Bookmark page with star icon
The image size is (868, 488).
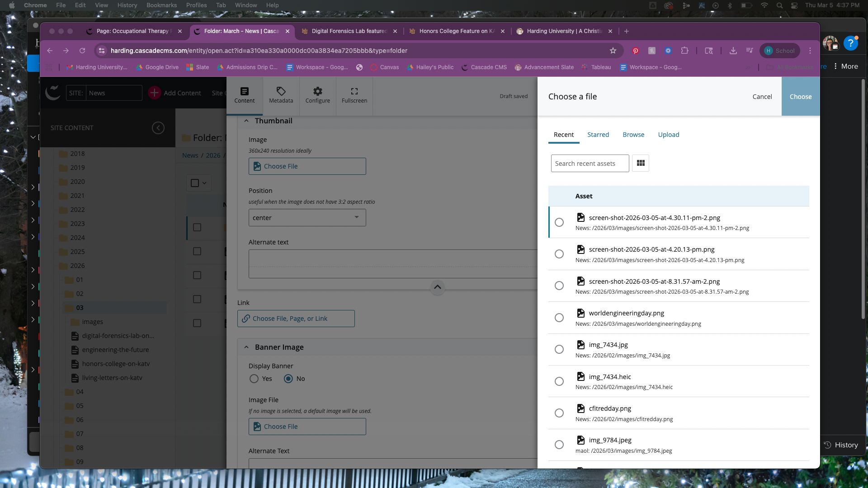(x=613, y=51)
